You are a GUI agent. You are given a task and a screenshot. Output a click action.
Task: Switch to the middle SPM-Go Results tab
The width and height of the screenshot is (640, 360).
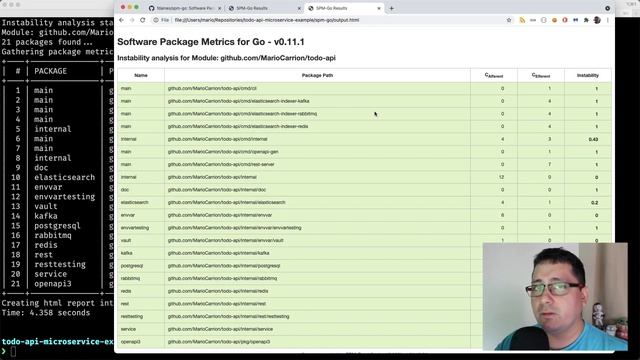tap(264, 8)
